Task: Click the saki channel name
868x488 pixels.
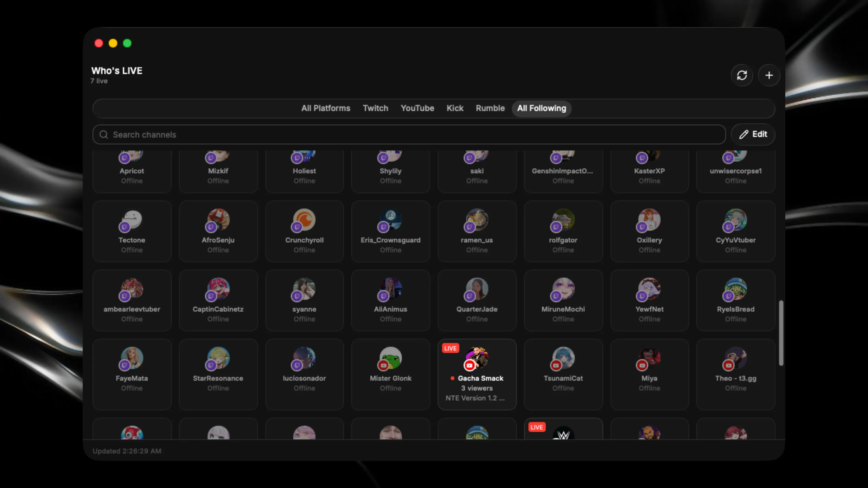Action: point(477,171)
